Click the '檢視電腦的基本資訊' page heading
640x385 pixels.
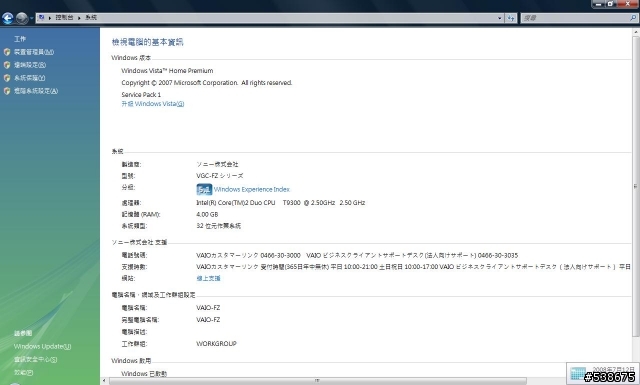click(148, 42)
